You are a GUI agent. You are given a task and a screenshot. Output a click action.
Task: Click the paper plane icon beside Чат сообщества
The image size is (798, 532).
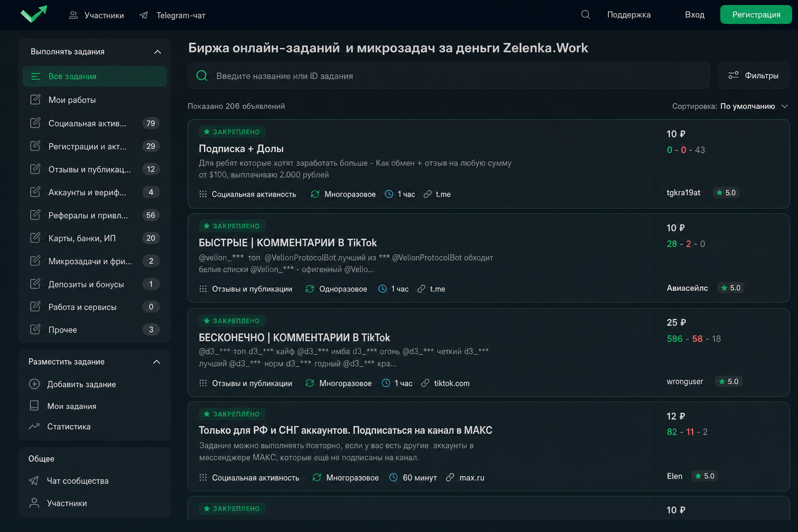click(x=34, y=481)
